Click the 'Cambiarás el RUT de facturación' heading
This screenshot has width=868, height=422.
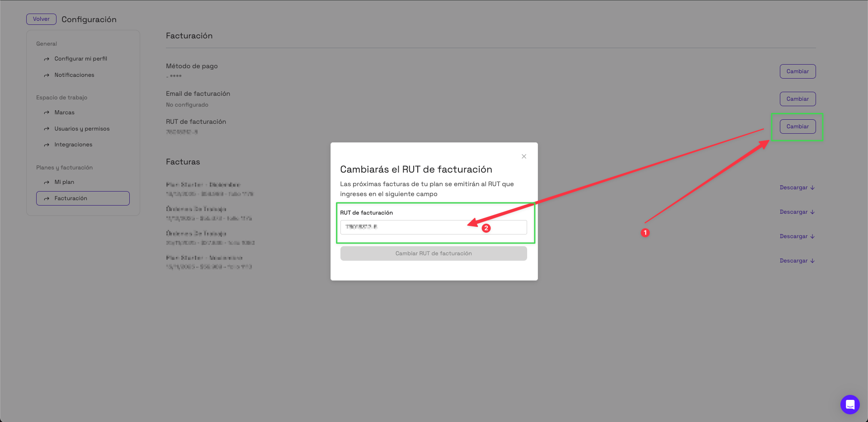click(416, 169)
